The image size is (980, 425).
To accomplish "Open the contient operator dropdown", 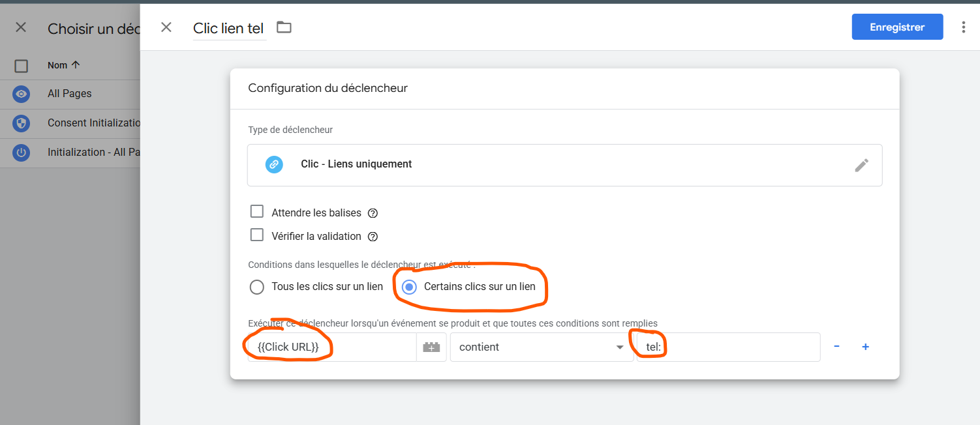I will click(x=541, y=347).
